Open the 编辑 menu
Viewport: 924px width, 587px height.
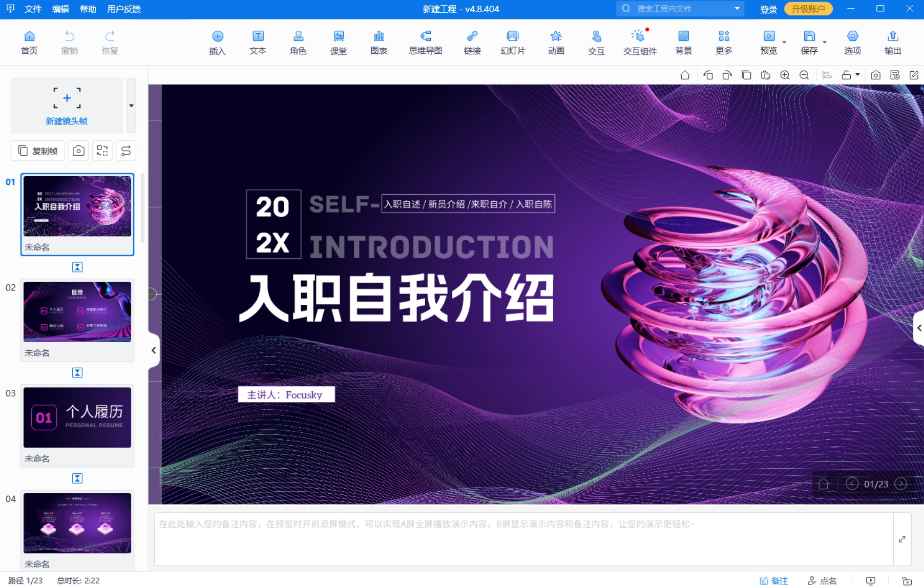[60, 9]
